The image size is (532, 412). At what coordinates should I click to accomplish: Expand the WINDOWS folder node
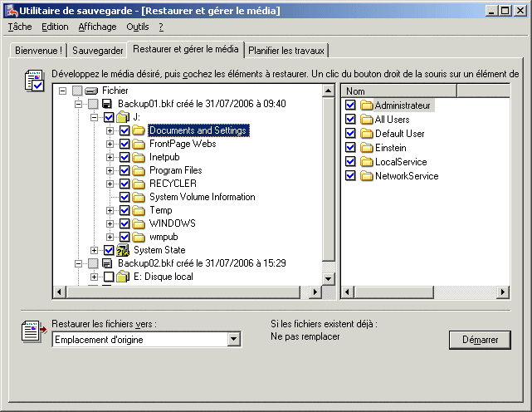click(110, 223)
